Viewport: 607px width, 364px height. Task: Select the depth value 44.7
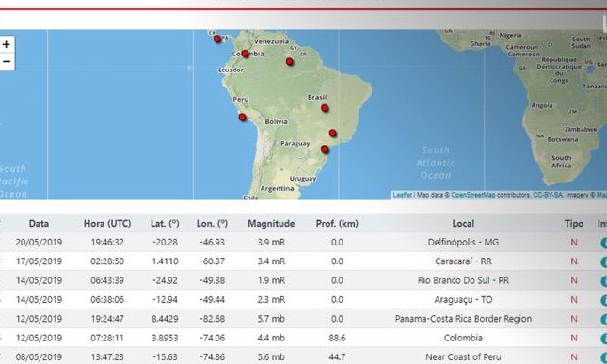(x=337, y=357)
